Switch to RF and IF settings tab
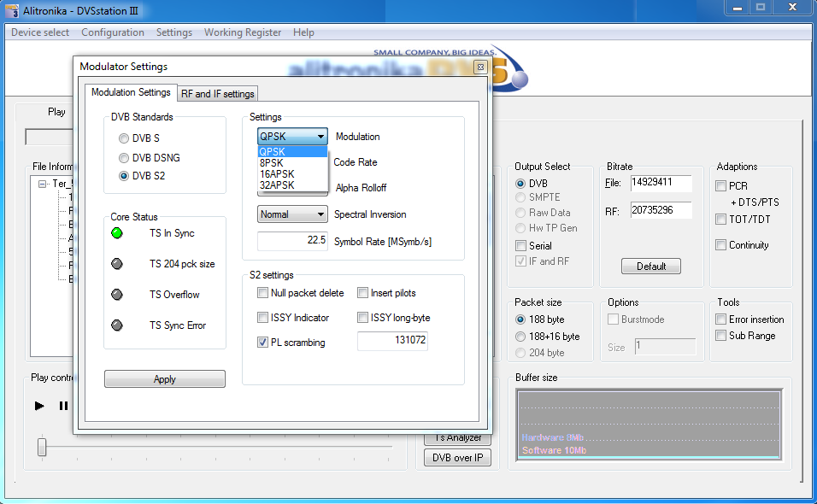The width and height of the screenshot is (817, 504). [x=217, y=94]
